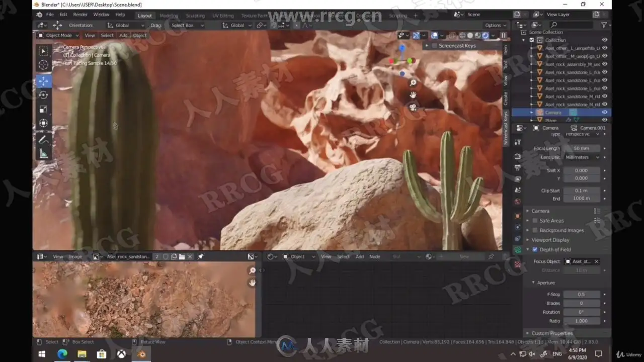This screenshot has height=362, width=644.
Task: Pause the viewport render preview
Action: point(503,35)
